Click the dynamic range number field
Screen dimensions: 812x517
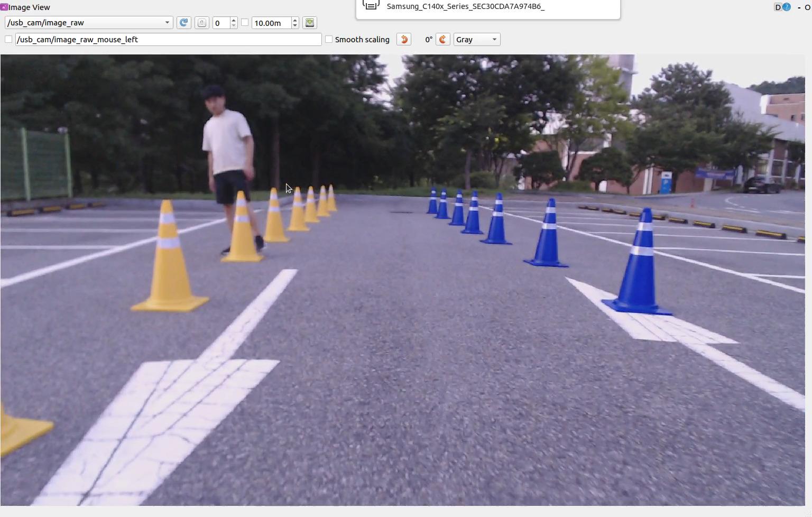(221, 23)
